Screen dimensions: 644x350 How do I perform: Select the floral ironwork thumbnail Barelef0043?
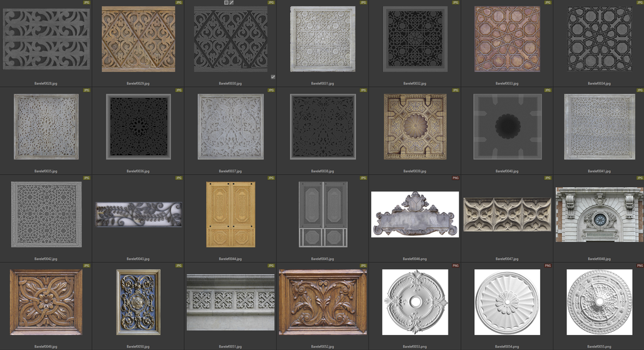(138, 214)
